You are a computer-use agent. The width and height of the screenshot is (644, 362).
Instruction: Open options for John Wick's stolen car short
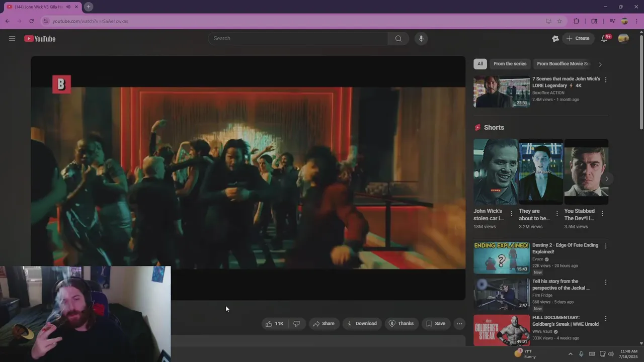pyautogui.click(x=512, y=214)
